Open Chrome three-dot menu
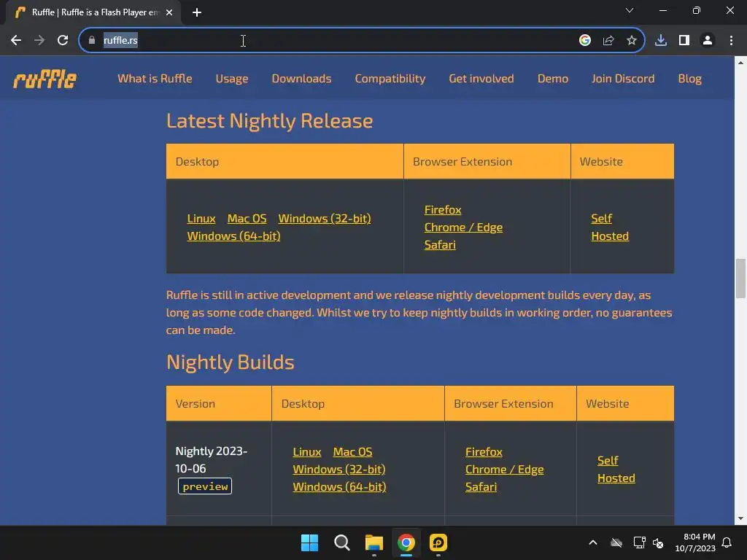The image size is (747, 560). (x=731, y=41)
